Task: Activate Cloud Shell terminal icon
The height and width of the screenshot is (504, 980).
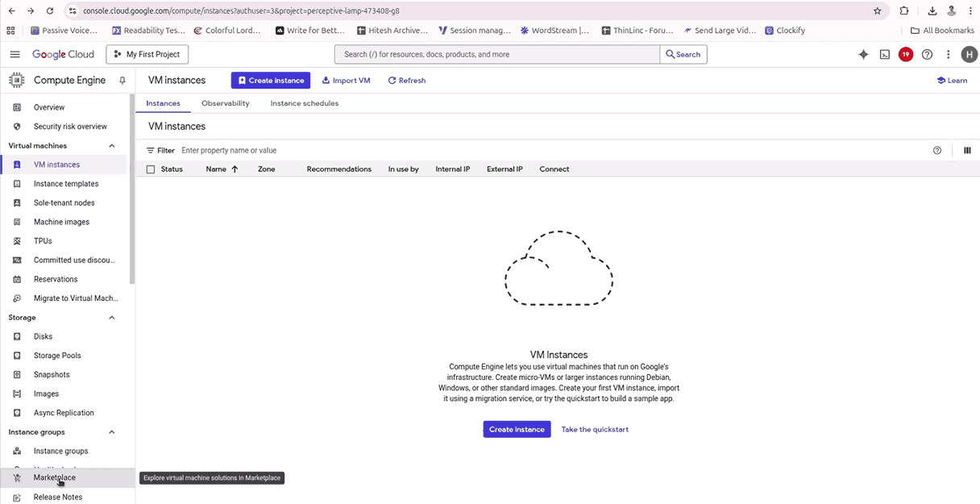Action: click(x=885, y=55)
